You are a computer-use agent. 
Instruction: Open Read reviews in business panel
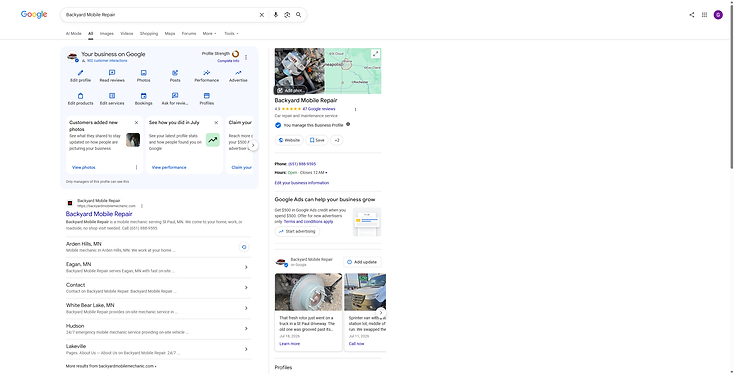(112, 76)
